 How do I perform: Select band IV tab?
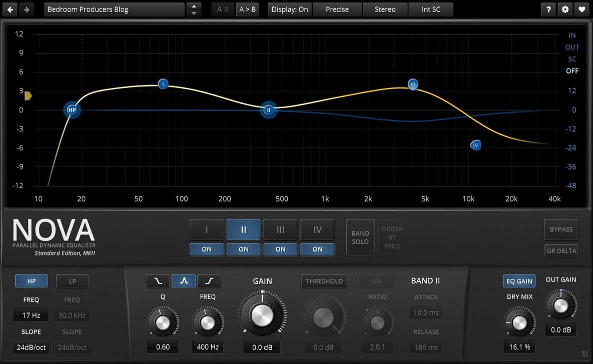coord(317,230)
